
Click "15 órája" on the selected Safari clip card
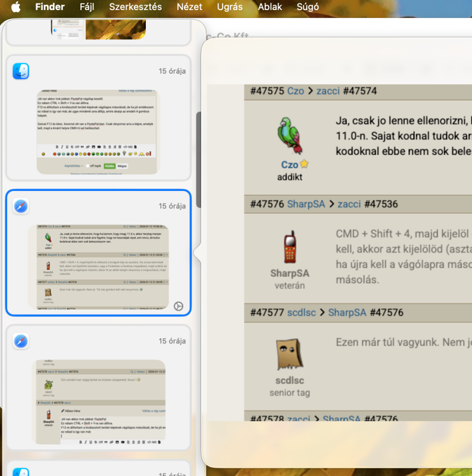[x=172, y=206]
